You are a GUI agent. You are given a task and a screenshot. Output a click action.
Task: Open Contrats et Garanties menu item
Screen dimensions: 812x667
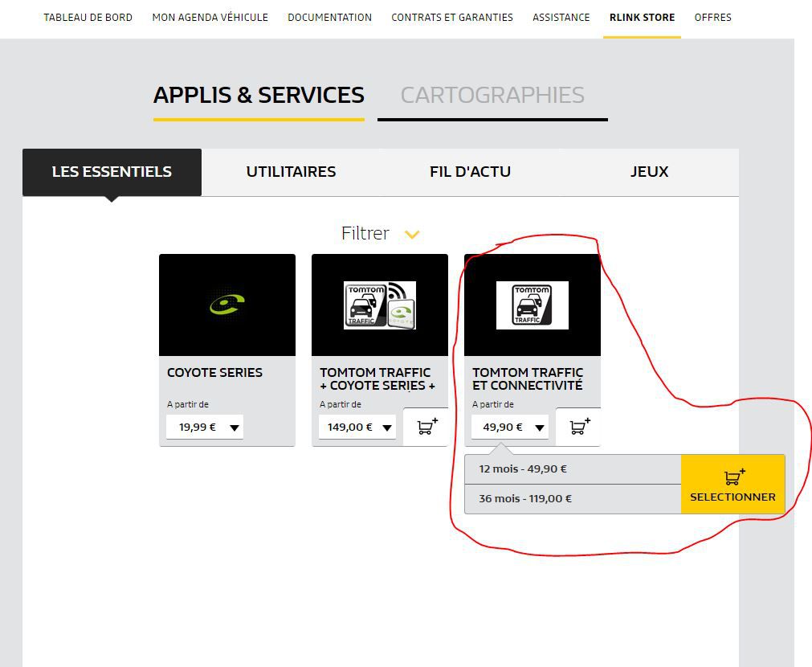tap(451, 17)
